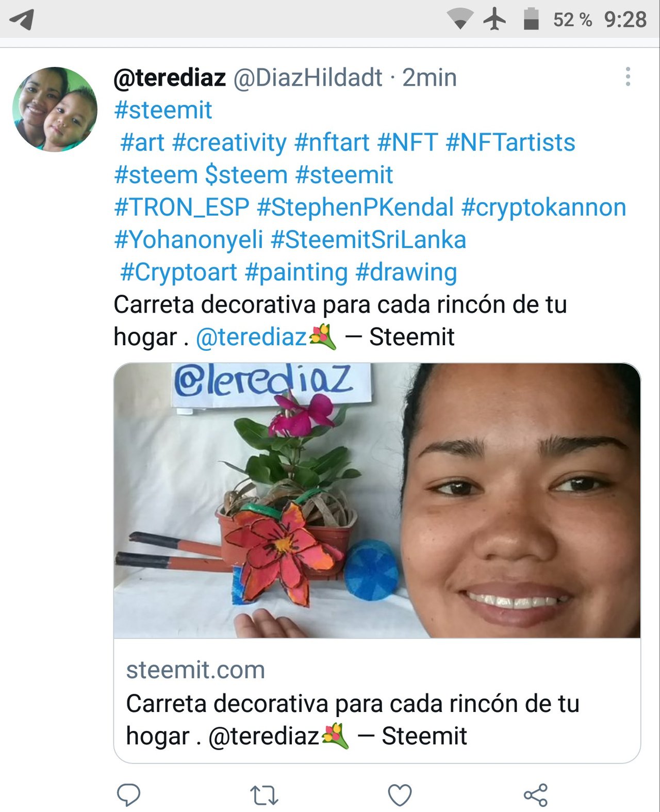Image resolution: width=660 pixels, height=812 pixels.
Task: Open the #cryptokannon hashtag
Action: coord(544,207)
